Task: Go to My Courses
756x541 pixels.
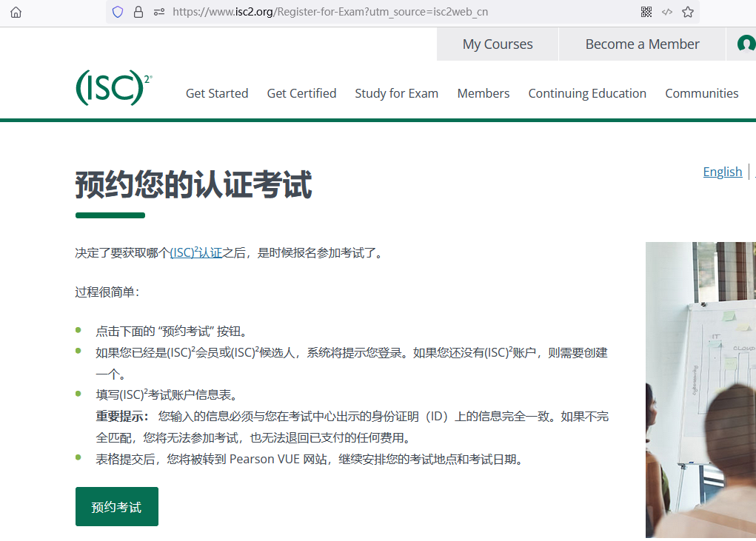Action: pyautogui.click(x=498, y=44)
